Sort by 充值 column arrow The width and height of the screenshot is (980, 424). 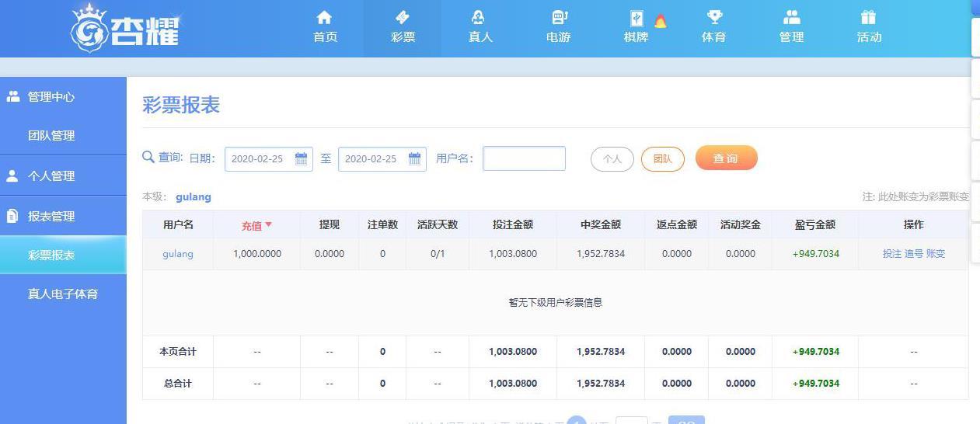point(269,225)
